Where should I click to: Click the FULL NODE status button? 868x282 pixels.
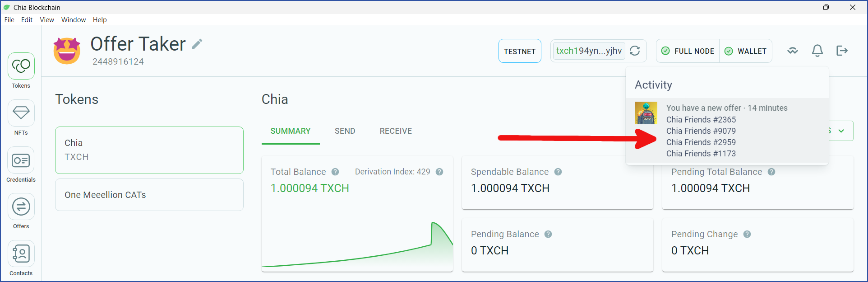coord(688,51)
